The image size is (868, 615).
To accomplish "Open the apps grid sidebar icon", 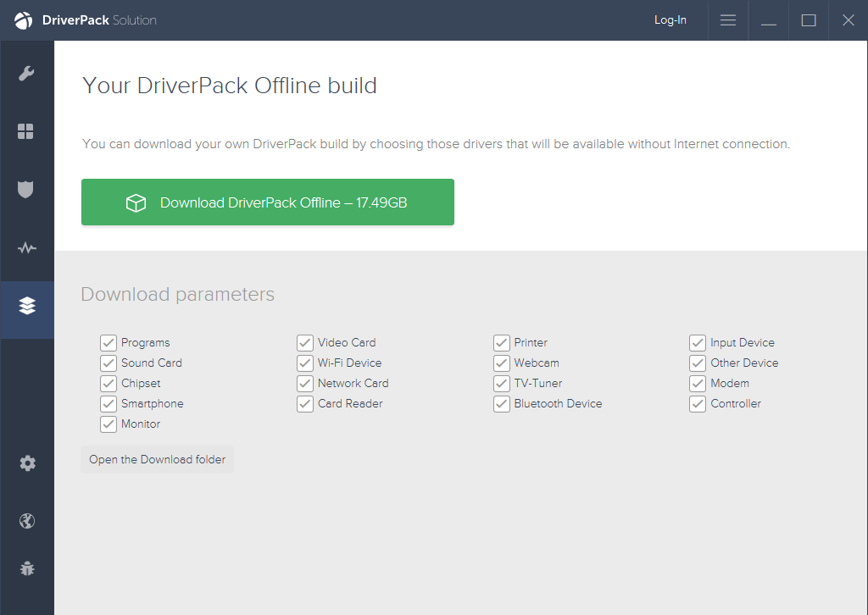I will point(25,131).
